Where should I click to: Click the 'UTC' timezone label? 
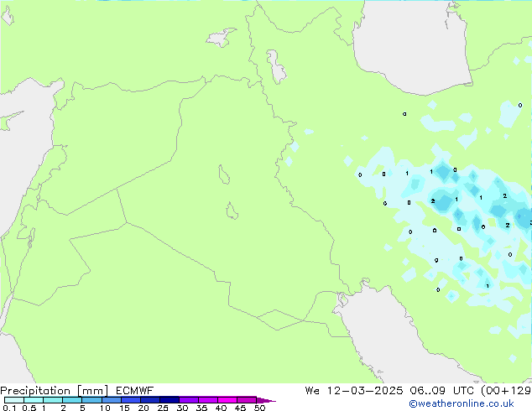click(x=464, y=391)
